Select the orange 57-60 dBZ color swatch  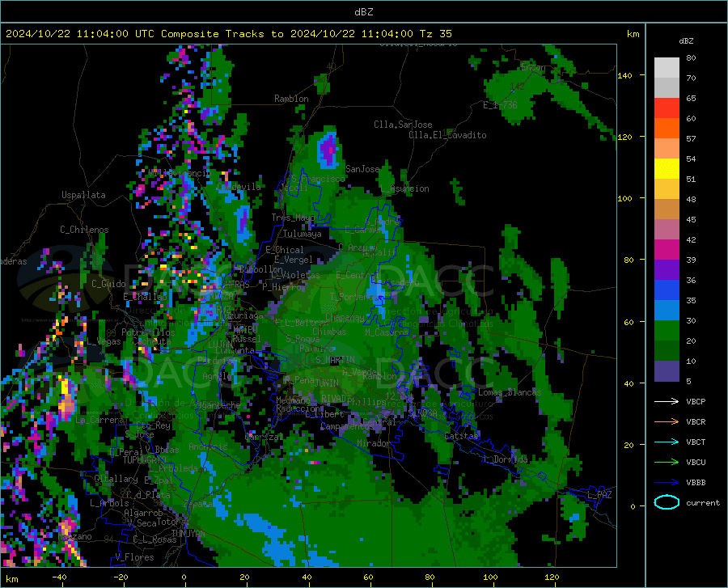click(667, 129)
